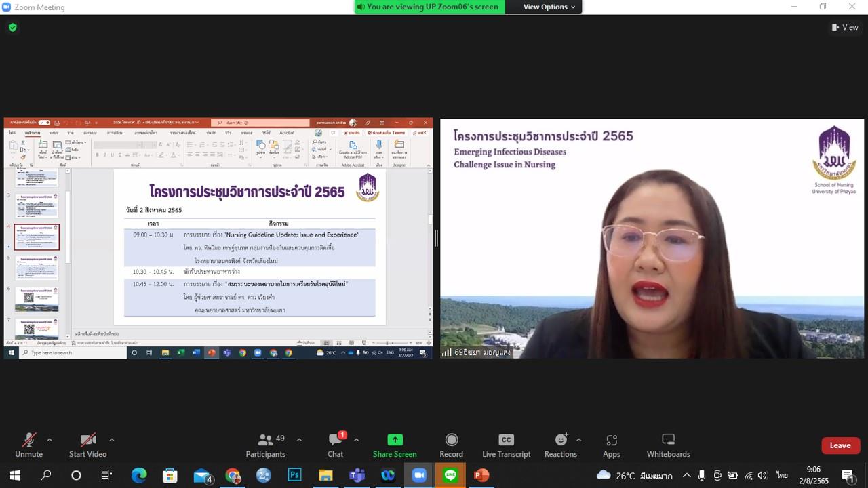
Task: Start recording the meeting
Action: (451, 445)
